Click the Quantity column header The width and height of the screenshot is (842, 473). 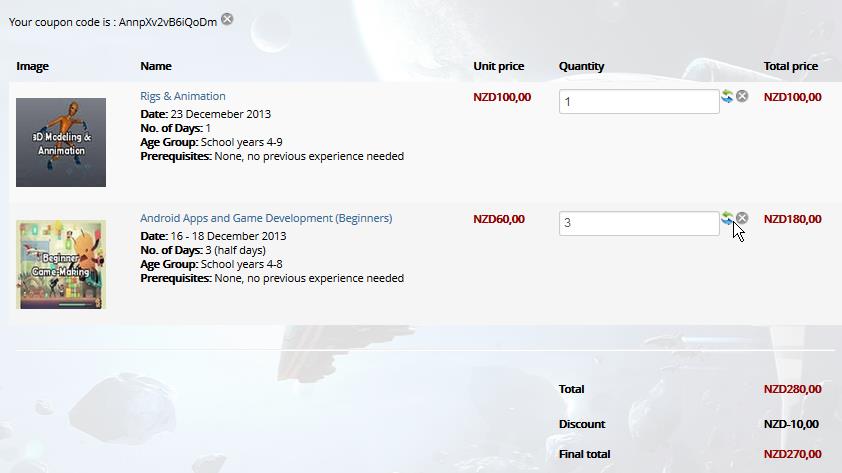[x=581, y=66]
